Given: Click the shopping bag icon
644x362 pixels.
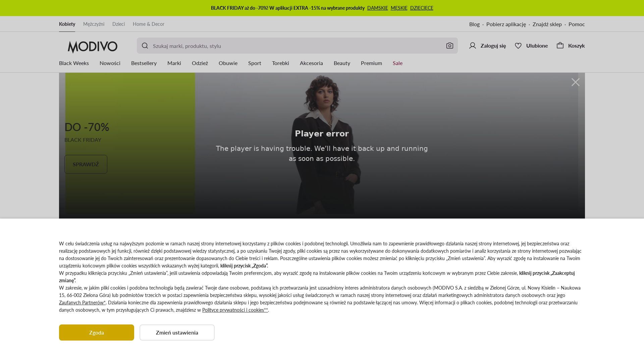Looking at the screenshot, I should tap(560, 45).
